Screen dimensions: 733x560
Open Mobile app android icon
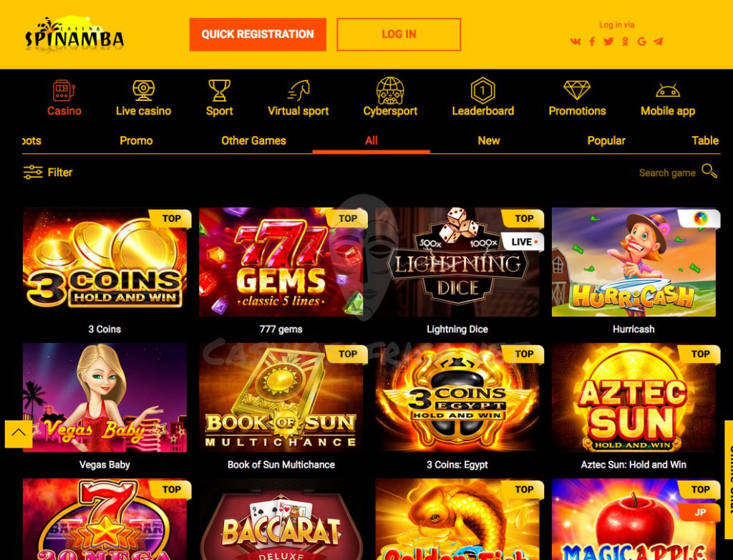(x=668, y=90)
